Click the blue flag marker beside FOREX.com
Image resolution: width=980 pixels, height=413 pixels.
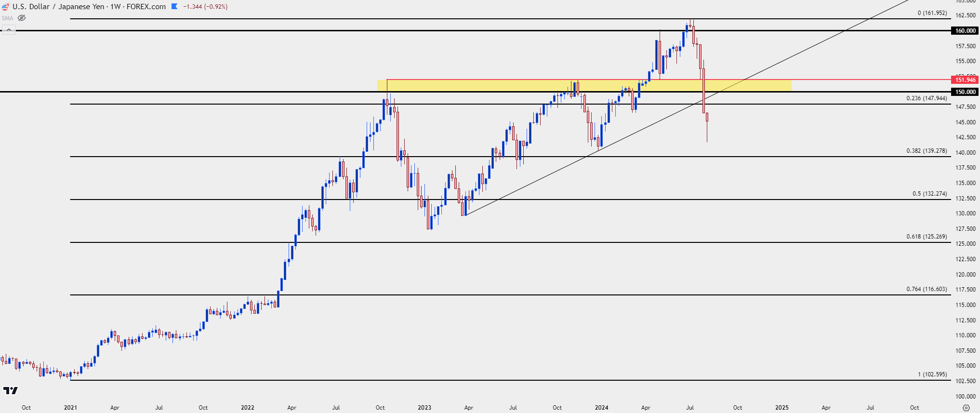[174, 7]
